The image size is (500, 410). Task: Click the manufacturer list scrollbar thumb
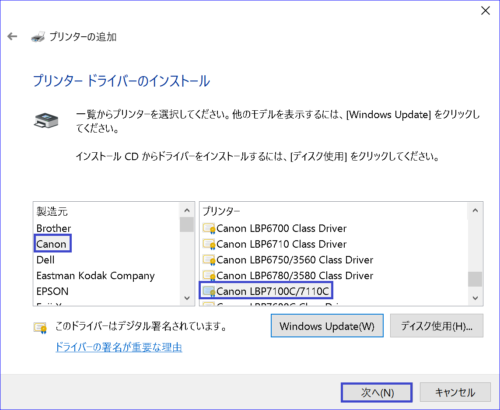coord(187,224)
